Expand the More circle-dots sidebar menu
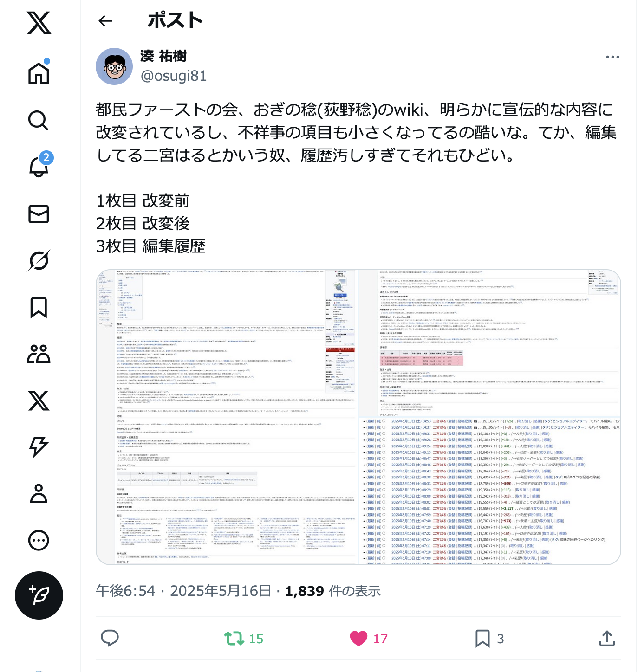 point(39,540)
